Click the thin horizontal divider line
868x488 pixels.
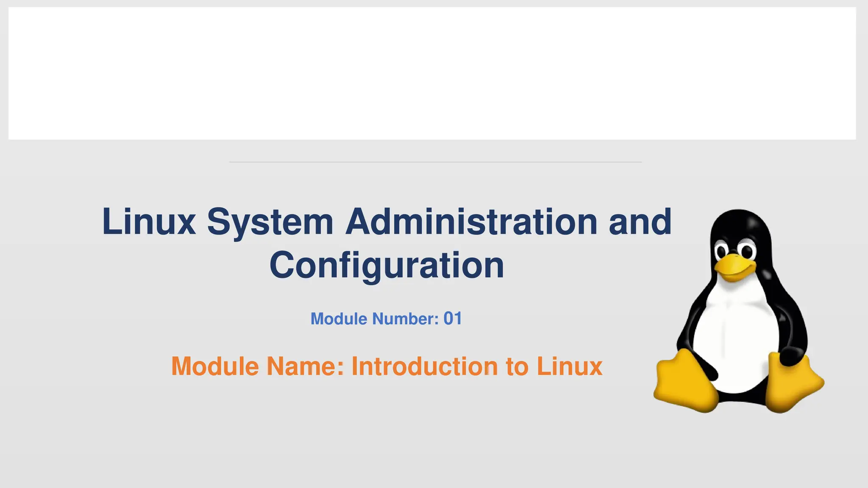click(x=435, y=162)
